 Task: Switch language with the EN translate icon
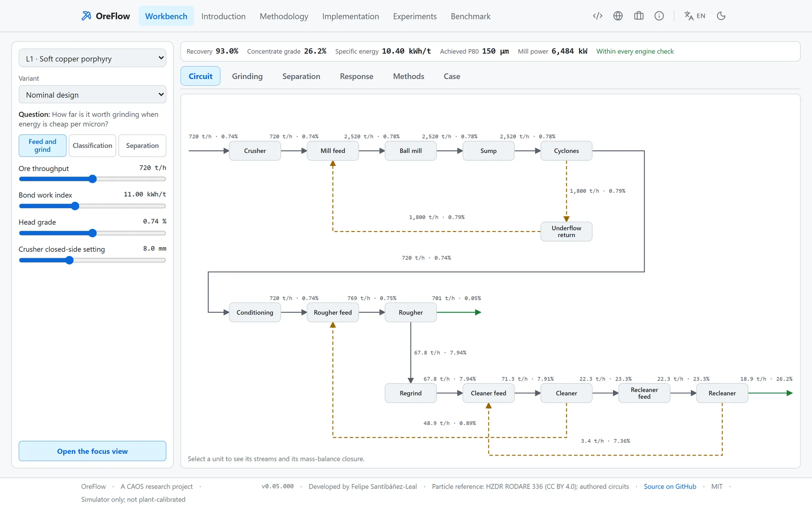click(x=694, y=16)
